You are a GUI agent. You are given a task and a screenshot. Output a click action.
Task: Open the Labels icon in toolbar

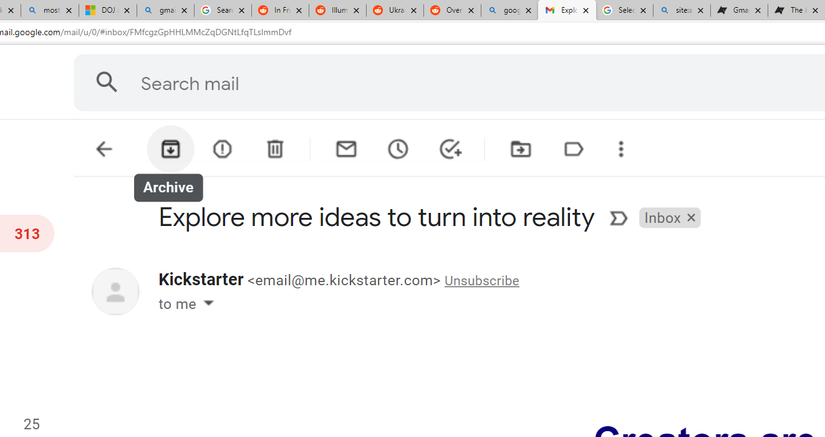click(574, 149)
